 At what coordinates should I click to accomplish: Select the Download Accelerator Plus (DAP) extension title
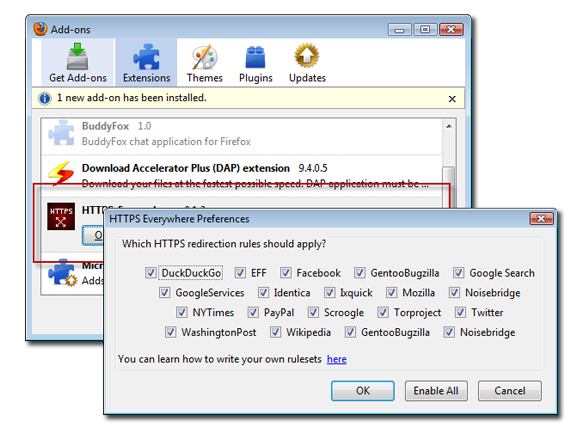click(x=186, y=168)
